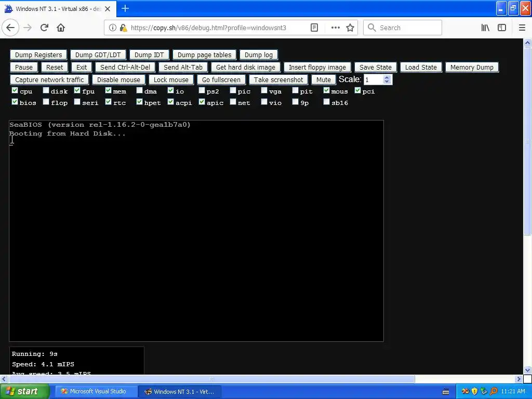The width and height of the screenshot is (532, 399).
Task: Click the padlock security icon
Action: (x=123, y=28)
